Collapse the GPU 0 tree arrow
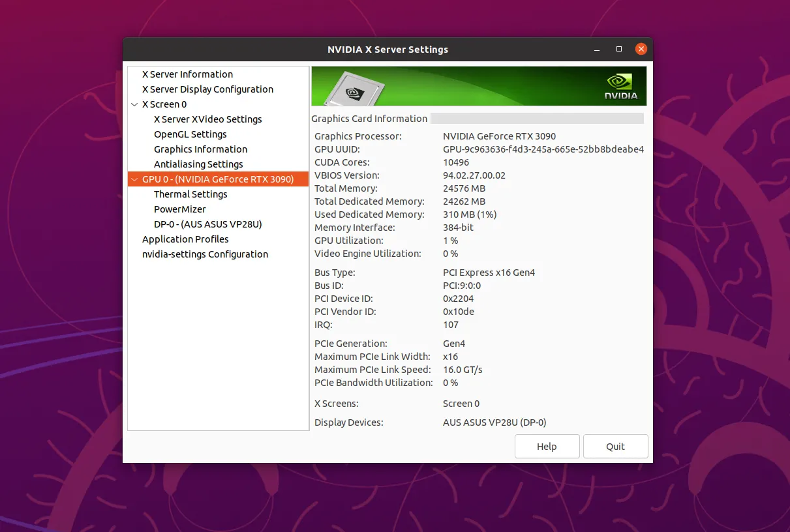790x532 pixels. (x=135, y=179)
